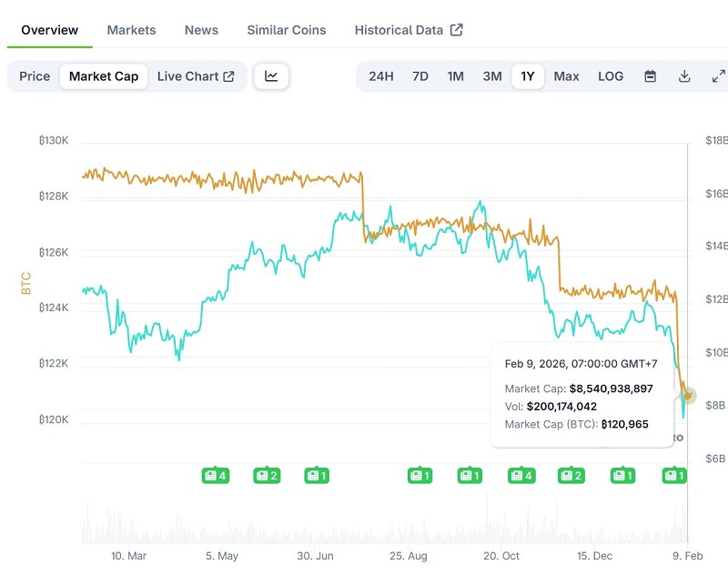Open the chart type selector icon
728x575 pixels.
pos(272,76)
